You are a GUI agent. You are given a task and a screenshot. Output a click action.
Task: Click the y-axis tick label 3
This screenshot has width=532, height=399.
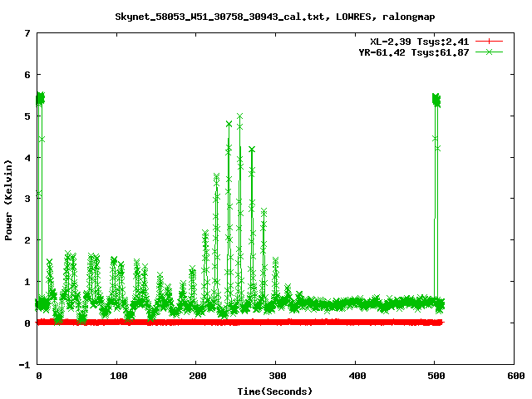[27, 199]
